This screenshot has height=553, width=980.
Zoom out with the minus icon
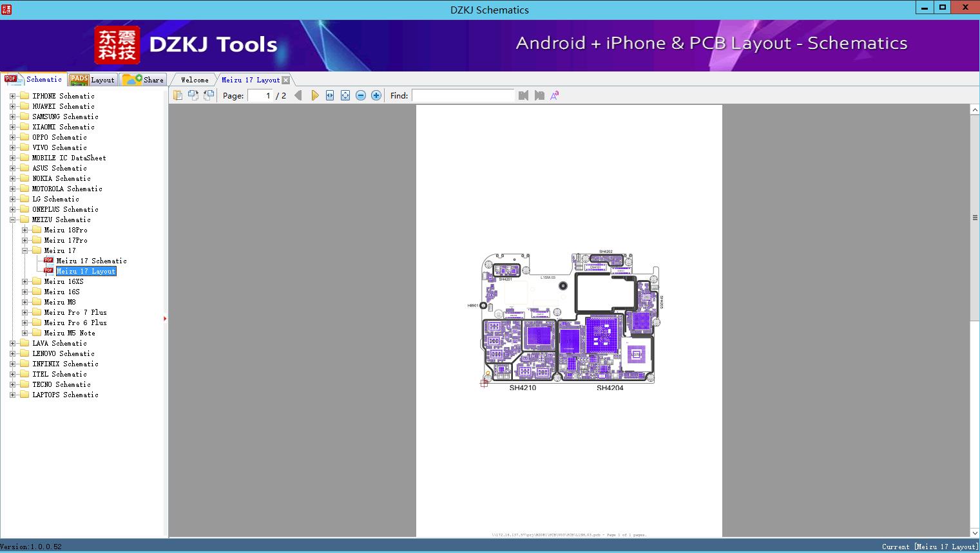[x=361, y=95]
